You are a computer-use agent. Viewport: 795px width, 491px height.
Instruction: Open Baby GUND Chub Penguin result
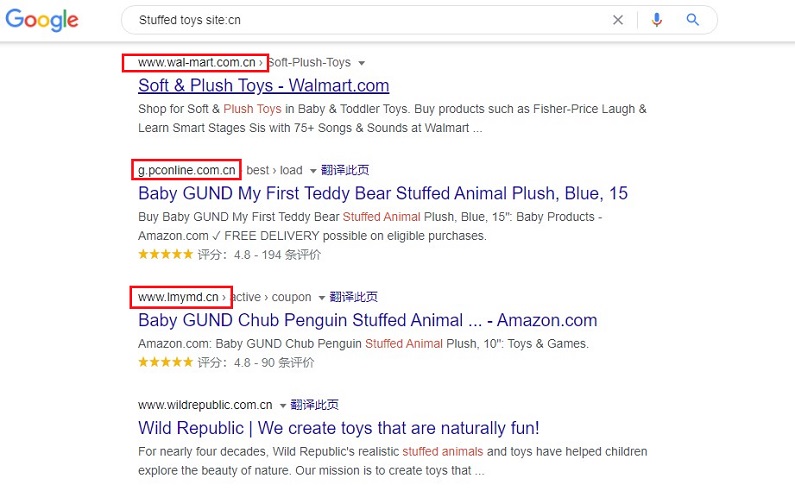tap(367, 320)
